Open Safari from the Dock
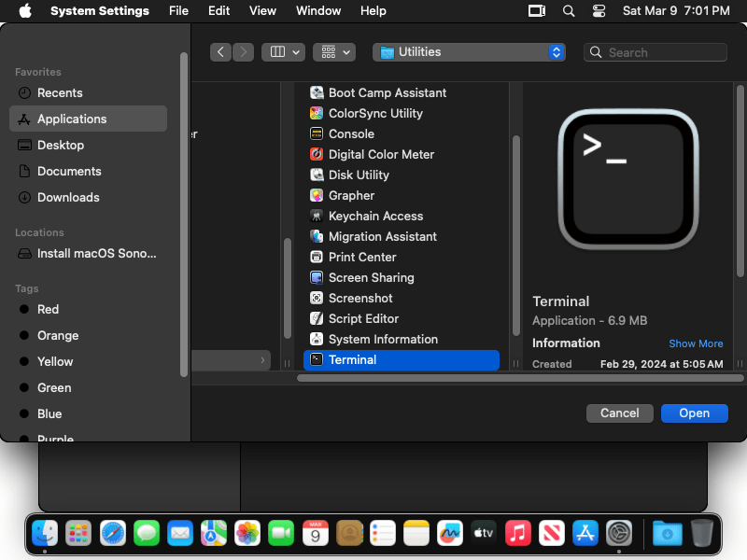The width and height of the screenshot is (747, 560). coord(113,533)
